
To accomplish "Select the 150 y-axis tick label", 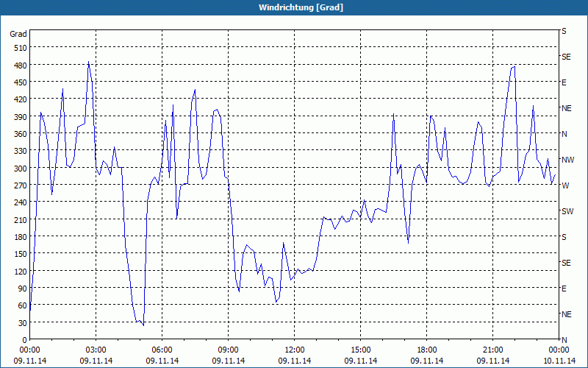I will 21,254.
